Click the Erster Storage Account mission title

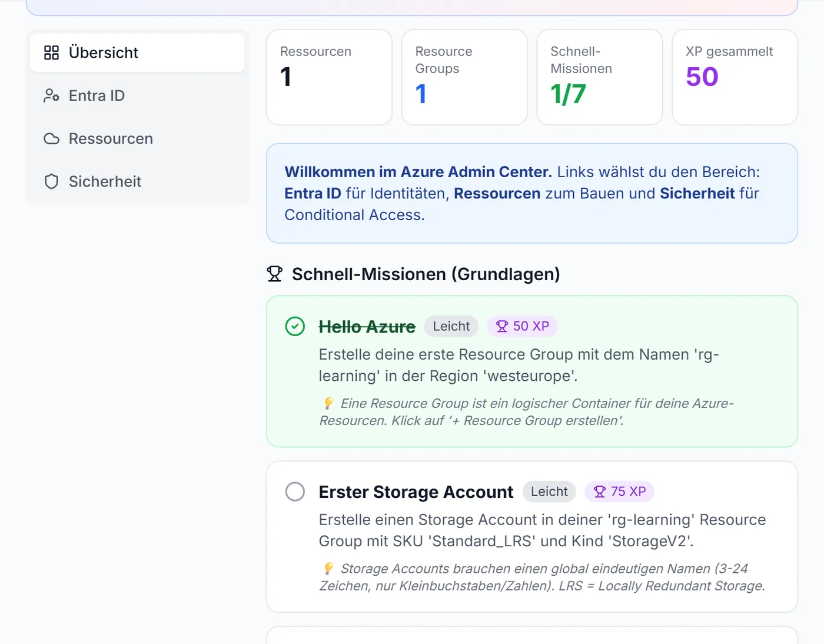[416, 492]
